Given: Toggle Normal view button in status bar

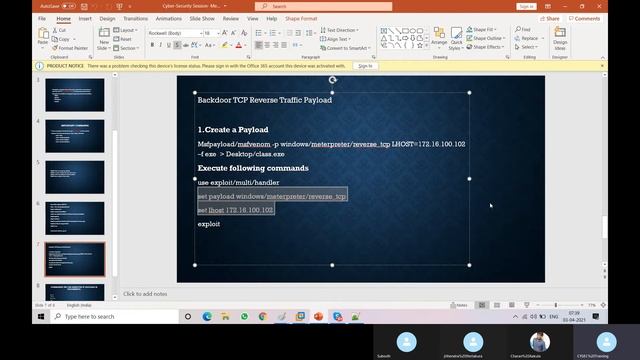Looking at the screenshot, I should [482, 305].
